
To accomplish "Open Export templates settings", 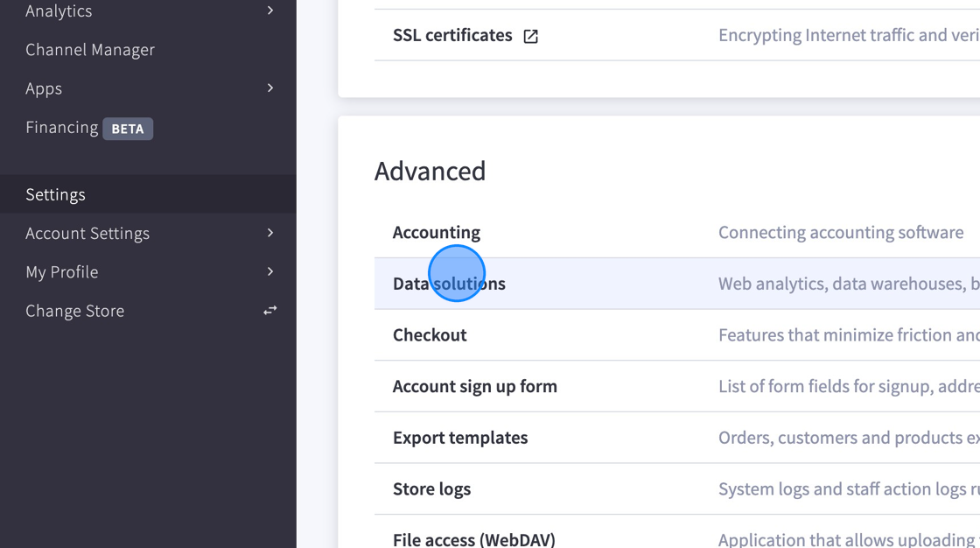I will 460,437.
